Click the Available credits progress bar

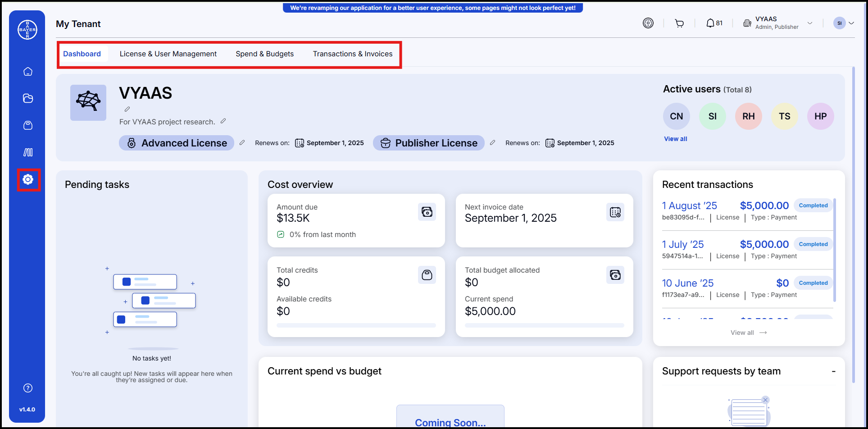356,325
